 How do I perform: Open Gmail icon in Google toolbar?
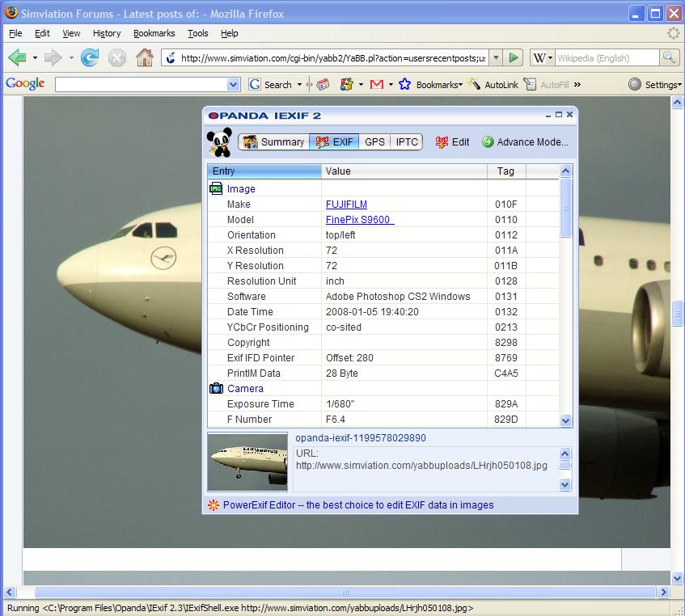376,84
